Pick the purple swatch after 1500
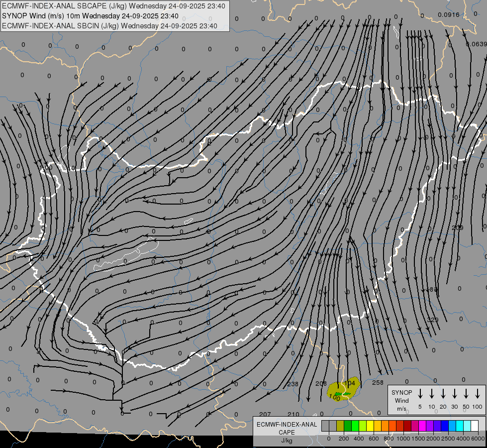 (x=430, y=426)
